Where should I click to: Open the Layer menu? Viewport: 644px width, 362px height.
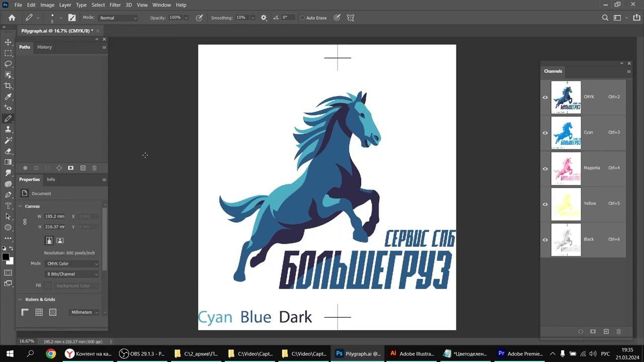[65, 5]
